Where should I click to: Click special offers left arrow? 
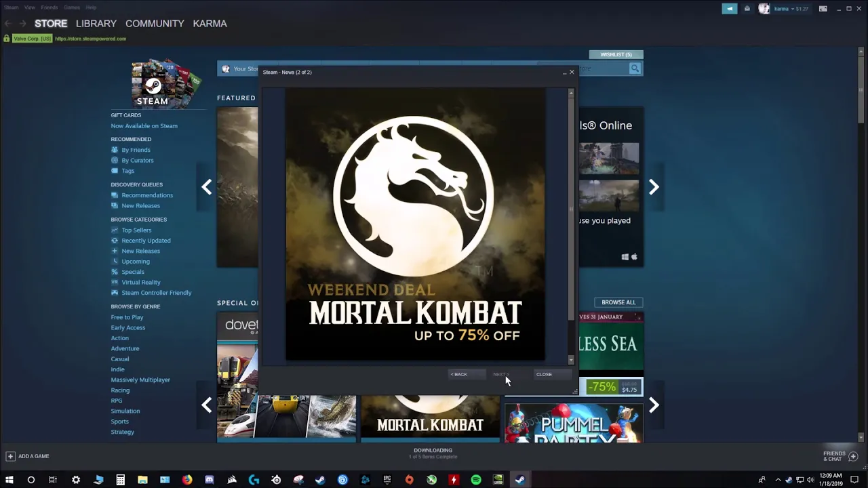207,405
